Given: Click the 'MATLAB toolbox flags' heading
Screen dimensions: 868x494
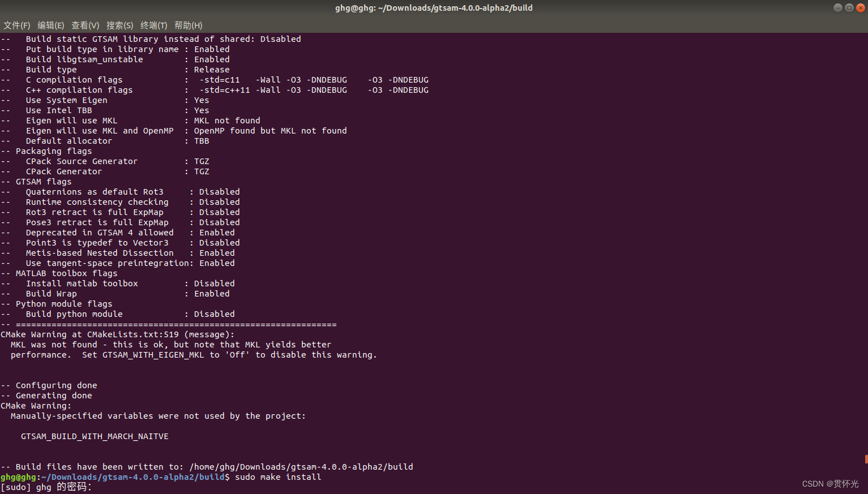Looking at the screenshot, I should coord(59,273).
